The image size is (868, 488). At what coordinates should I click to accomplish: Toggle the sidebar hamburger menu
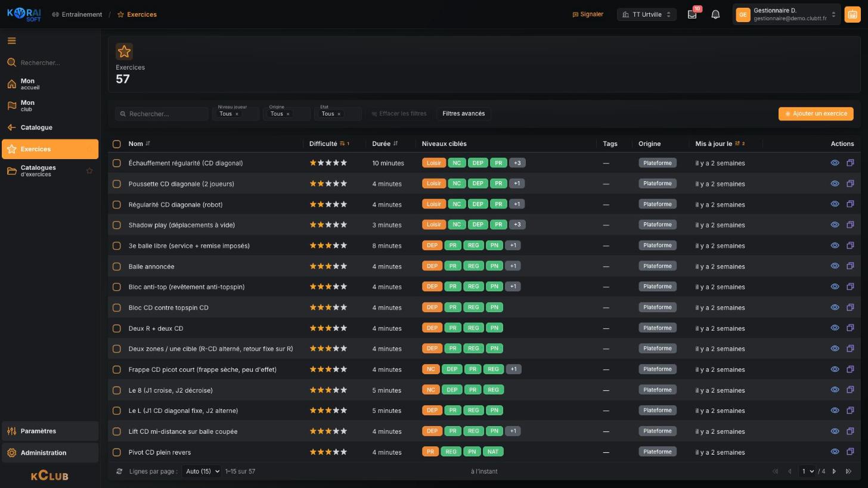click(12, 41)
